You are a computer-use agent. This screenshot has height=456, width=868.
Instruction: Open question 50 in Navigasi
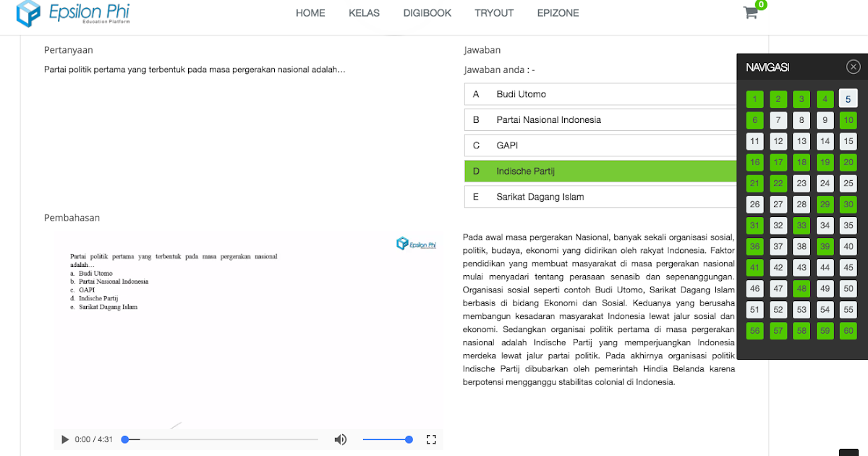point(848,288)
